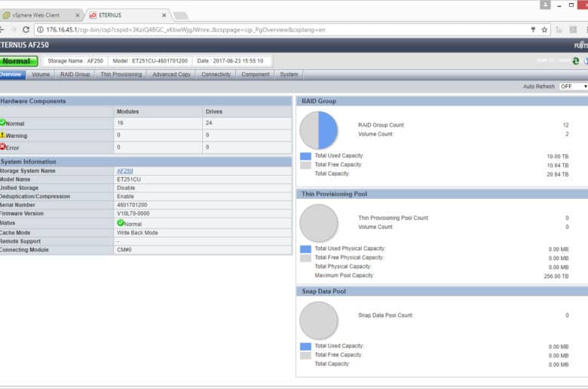Image resolution: width=588 pixels, height=389 pixels.
Task: Click the Snap Data Pool pie chart
Action: [x=319, y=320]
